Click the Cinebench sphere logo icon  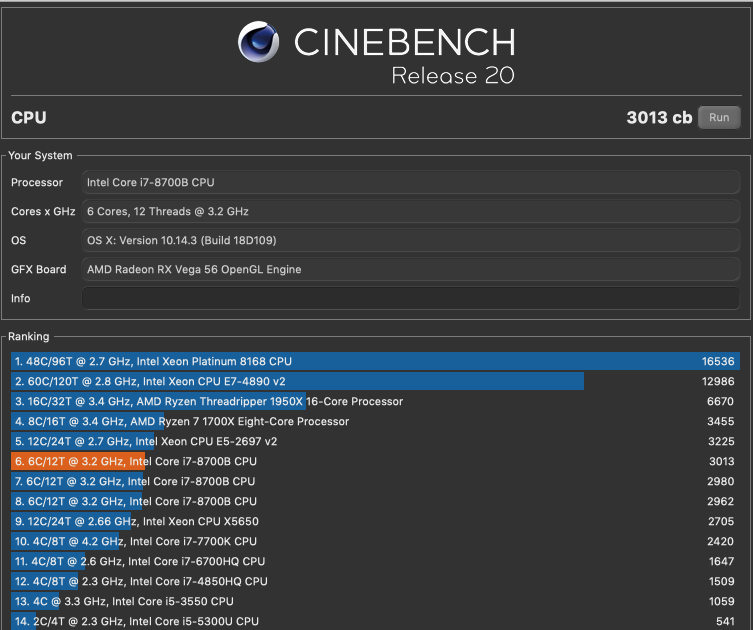pyautogui.click(x=258, y=41)
